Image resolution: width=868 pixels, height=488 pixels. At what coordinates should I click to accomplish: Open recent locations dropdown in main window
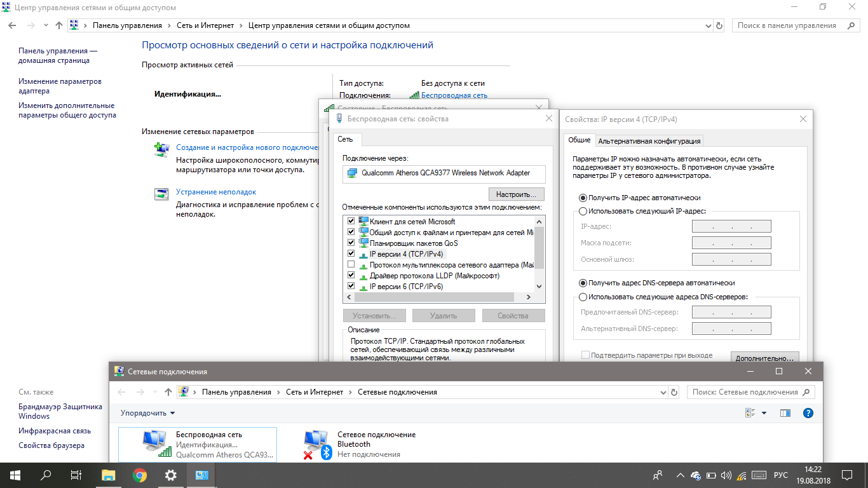[x=46, y=25]
